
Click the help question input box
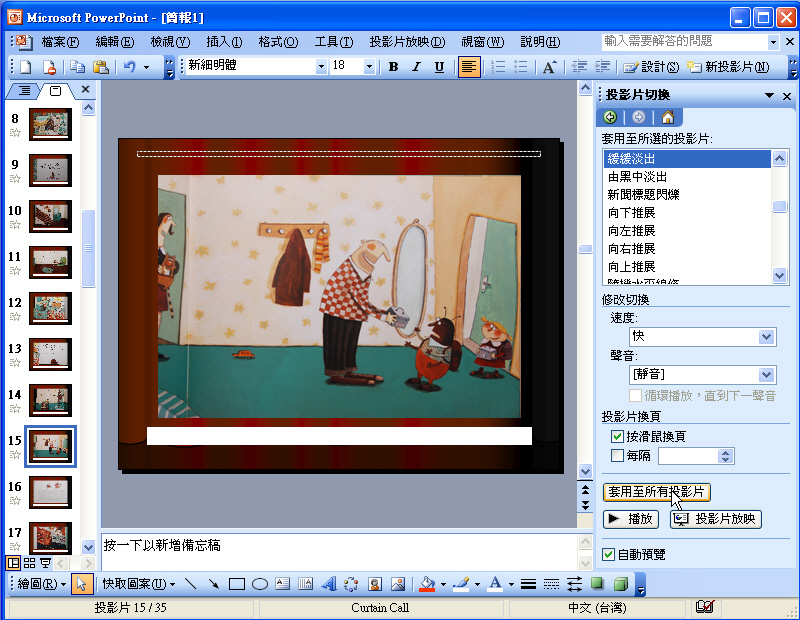685,41
